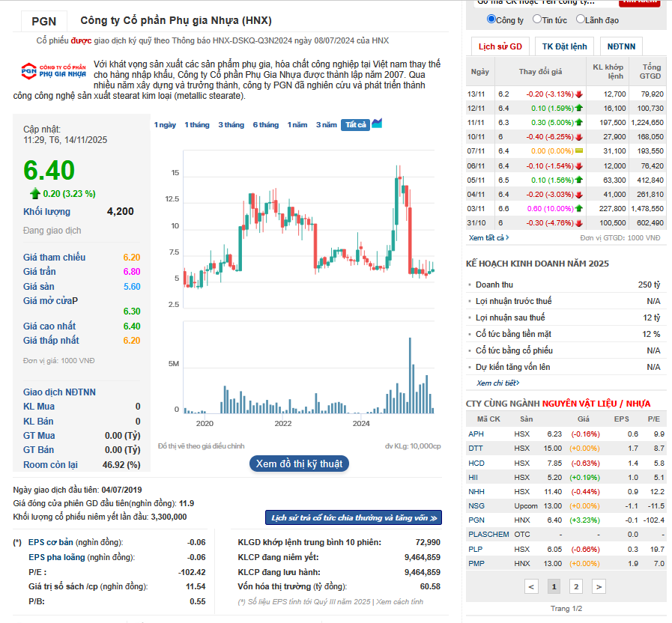Click the large price 6.40
This screenshot has width=672, height=623.
coord(49,170)
